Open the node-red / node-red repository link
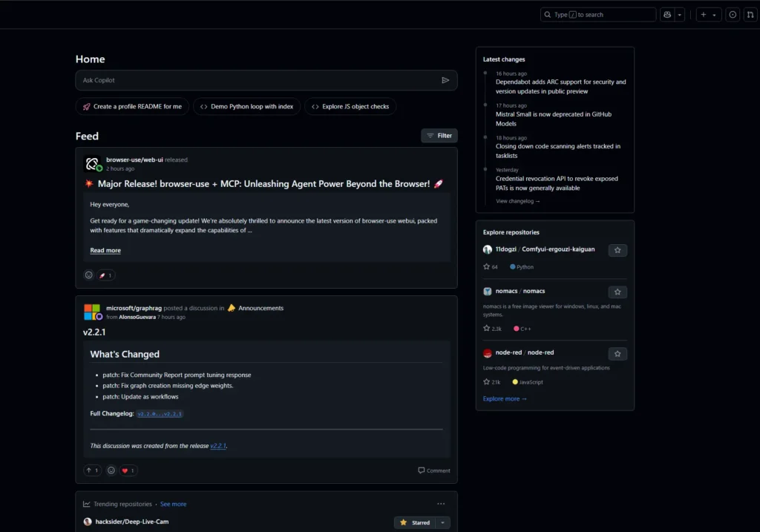 (x=525, y=352)
